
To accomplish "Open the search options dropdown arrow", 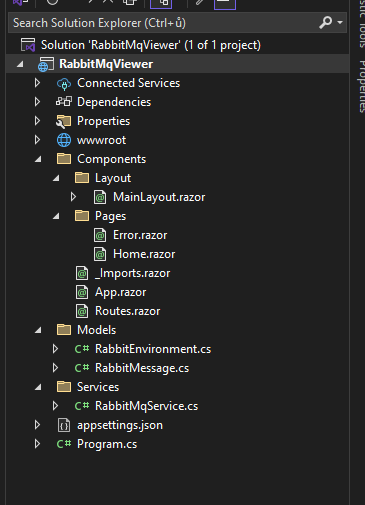I will point(340,23).
